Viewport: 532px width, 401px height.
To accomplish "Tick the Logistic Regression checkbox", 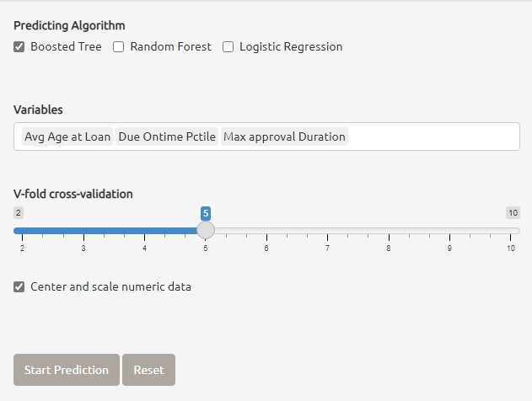I will coord(228,47).
